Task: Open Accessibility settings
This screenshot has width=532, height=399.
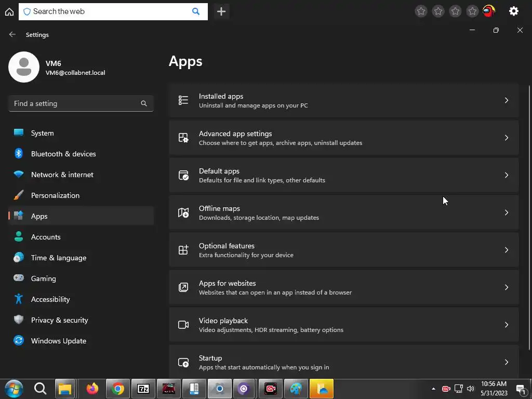Action: (x=81, y=299)
